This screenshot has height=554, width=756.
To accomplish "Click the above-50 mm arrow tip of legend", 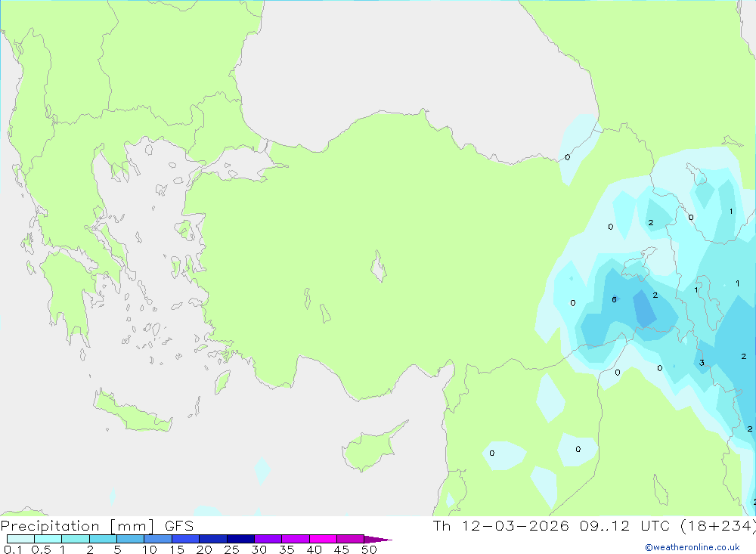I will [379, 539].
